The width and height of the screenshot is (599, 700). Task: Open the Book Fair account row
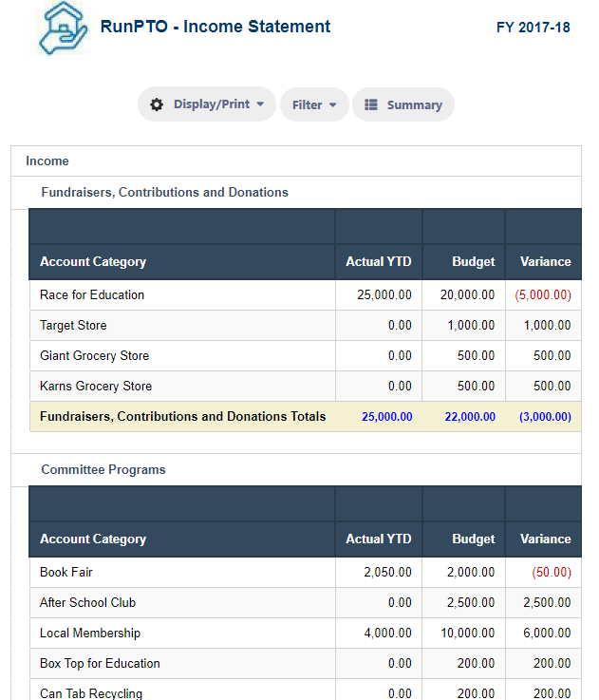point(306,573)
